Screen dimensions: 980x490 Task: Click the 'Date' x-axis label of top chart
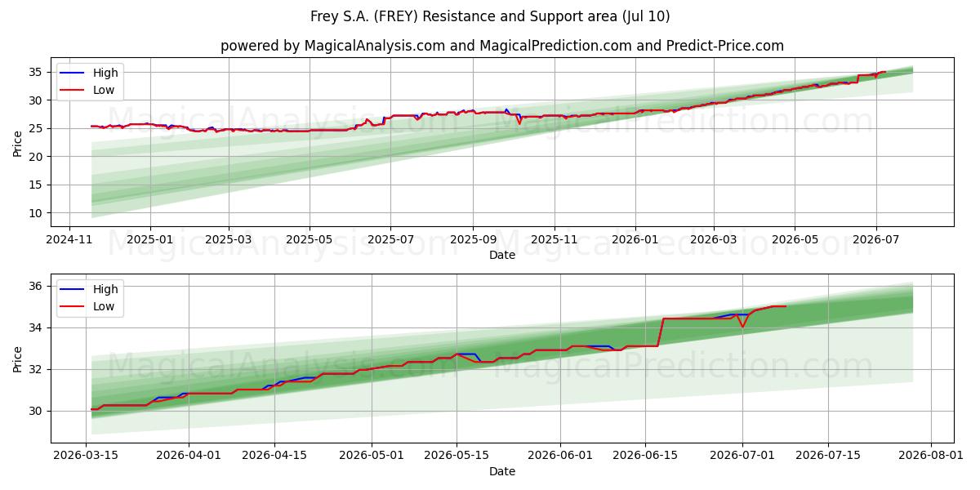pyautogui.click(x=501, y=255)
